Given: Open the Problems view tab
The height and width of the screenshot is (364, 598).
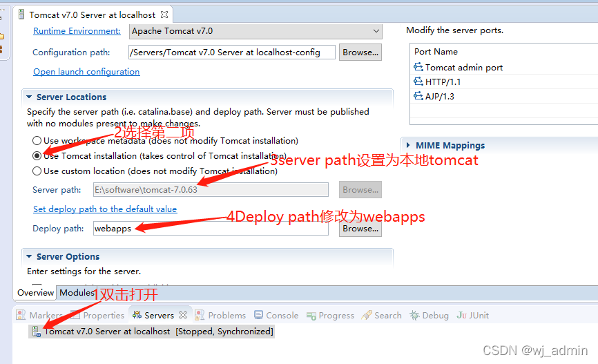Looking at the screenshot, I should tap(220, 316).
